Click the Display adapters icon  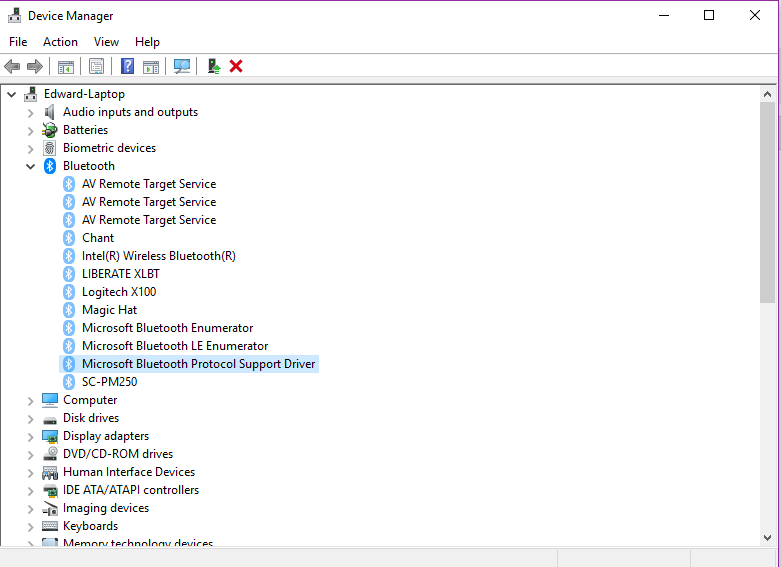[x=50, y=436]
